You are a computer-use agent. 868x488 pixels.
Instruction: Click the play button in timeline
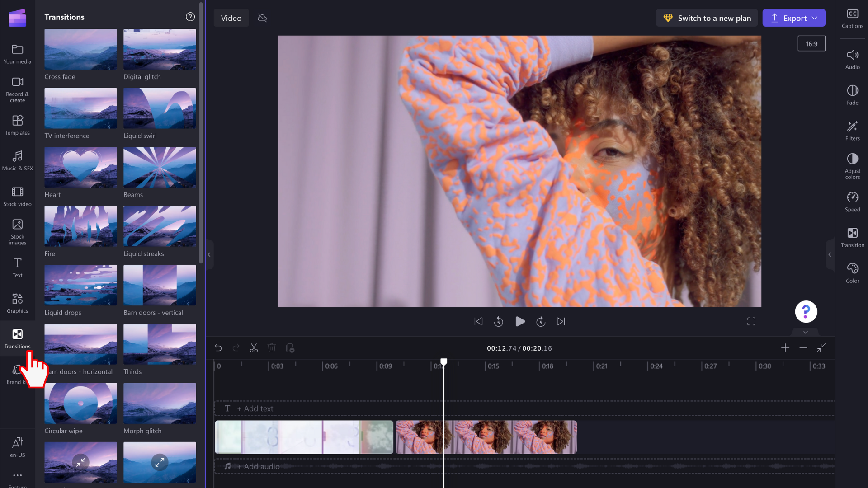(x=519, y=322)
